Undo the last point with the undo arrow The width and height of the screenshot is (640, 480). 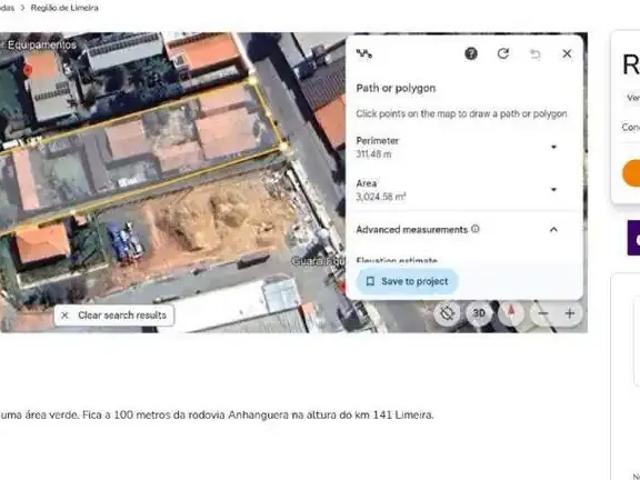[535, 53]
